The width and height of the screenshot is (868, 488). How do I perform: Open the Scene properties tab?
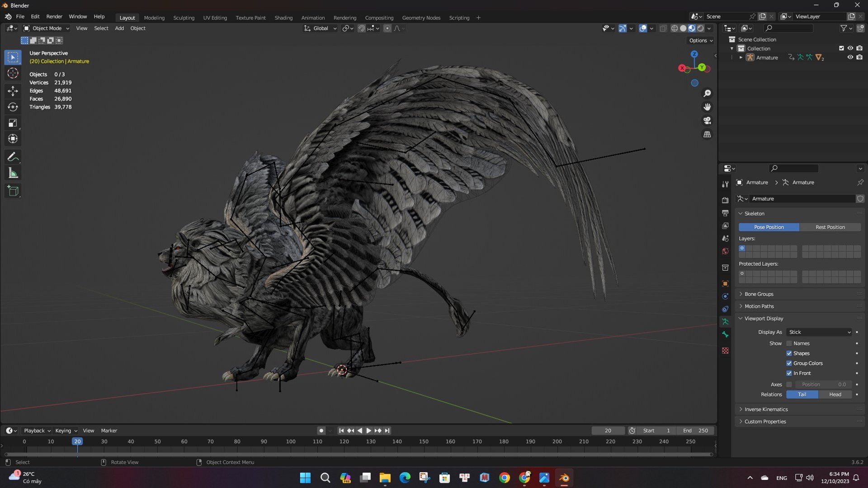click(x=725, y=238)
